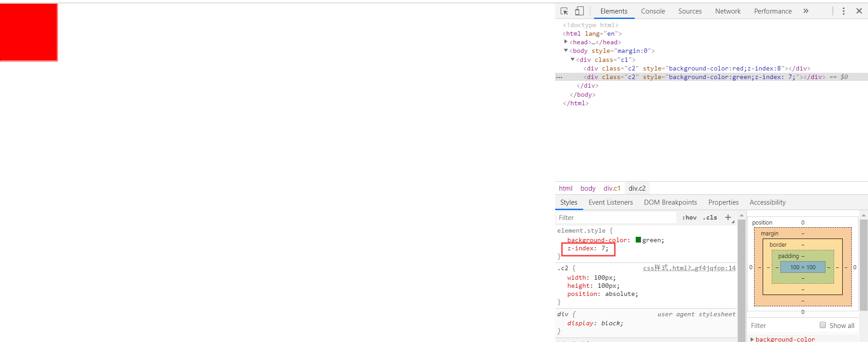Select the </html> closing tag row
Viewport: 868px width, 342px height.
coord(576,103)
